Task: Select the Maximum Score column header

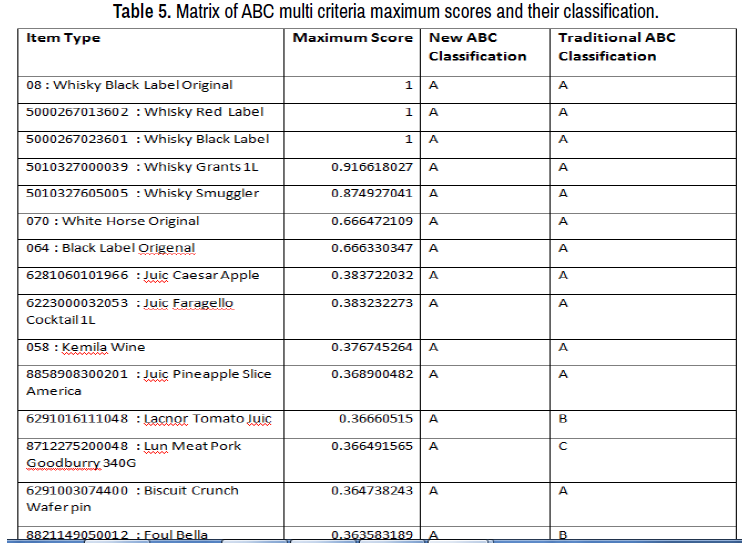Action: tap(352, 38)
